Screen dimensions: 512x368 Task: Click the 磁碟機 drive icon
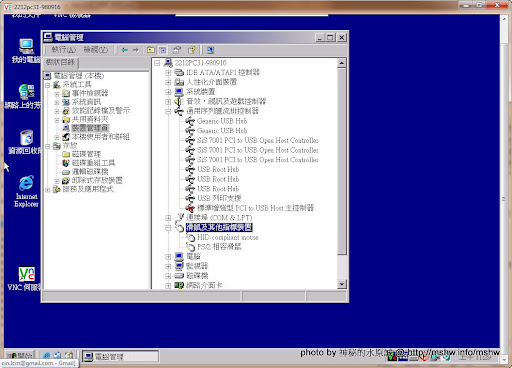coord(179,276)
